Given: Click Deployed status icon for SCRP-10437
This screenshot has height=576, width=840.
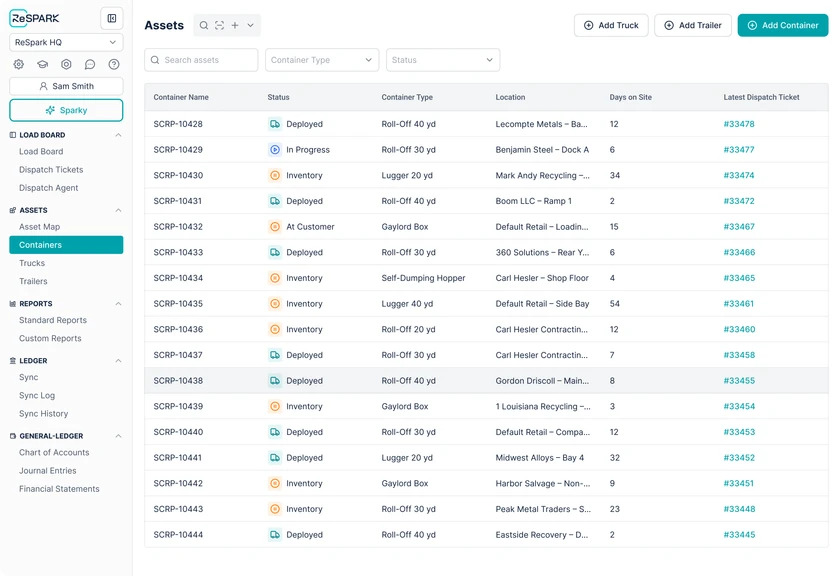Looking at the screenshot, I should [275, 355].
